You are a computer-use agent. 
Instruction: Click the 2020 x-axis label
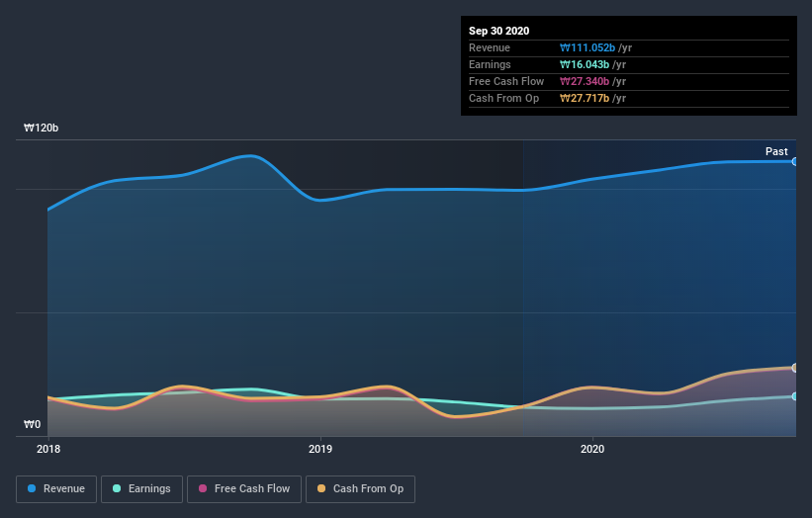pos(592,449)
